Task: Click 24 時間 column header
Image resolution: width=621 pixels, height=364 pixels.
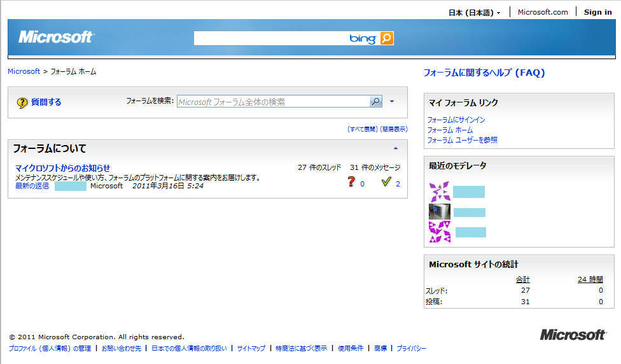Action: [x=590, y=279]
